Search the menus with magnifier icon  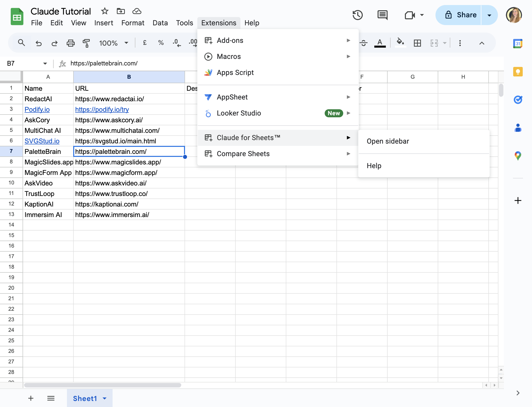click(22, 43)
